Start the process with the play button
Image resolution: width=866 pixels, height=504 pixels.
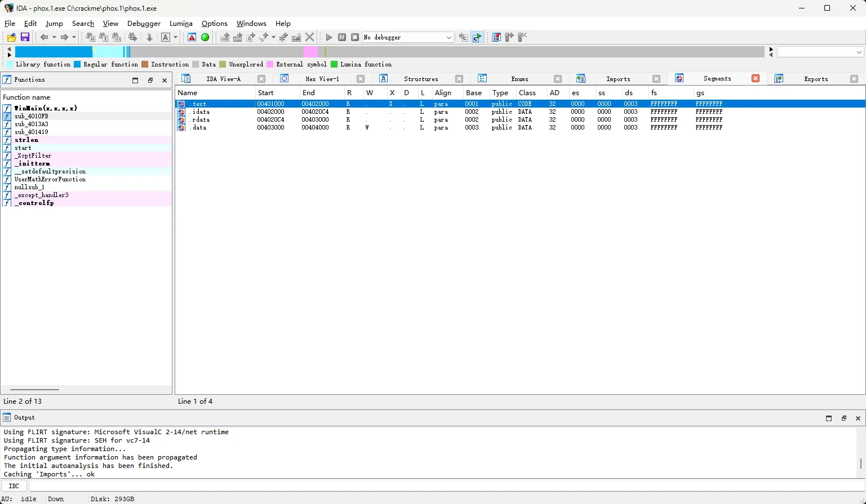(329, 37)
